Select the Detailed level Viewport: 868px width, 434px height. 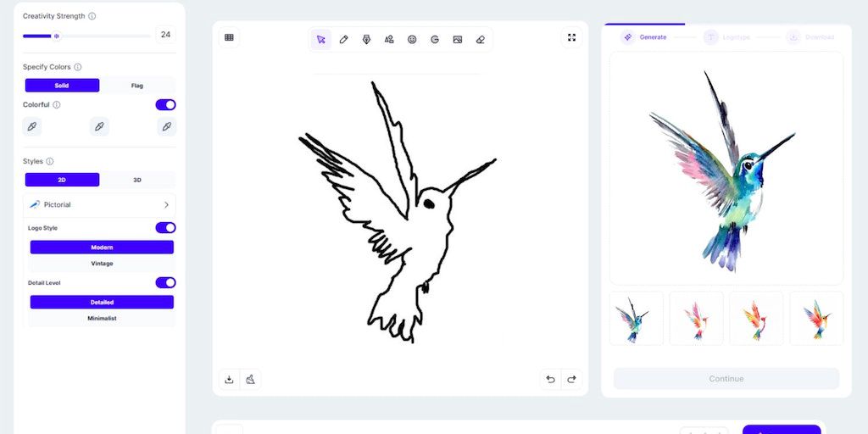click(x=102, y=303)
